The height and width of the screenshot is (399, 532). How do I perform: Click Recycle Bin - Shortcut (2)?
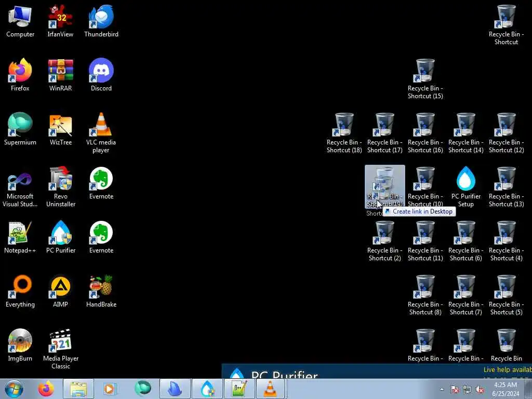385,241
